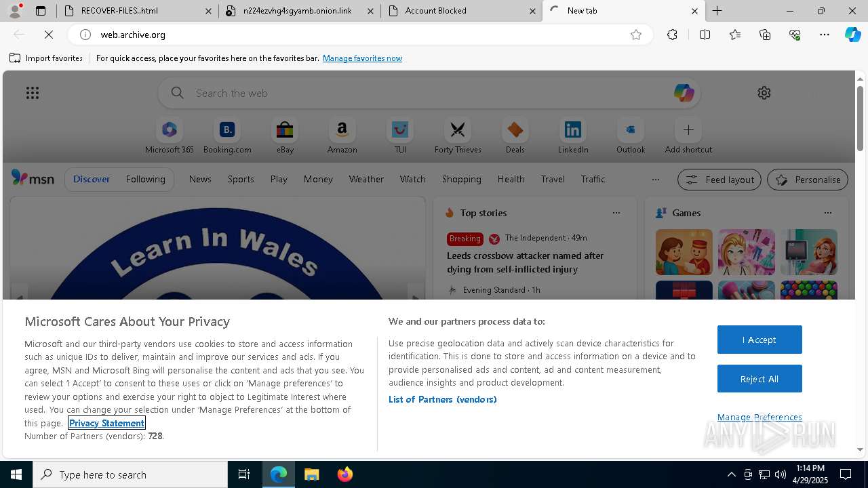Open the Privacy Statement link
This screenshot has width=868, height=488.
106,423
